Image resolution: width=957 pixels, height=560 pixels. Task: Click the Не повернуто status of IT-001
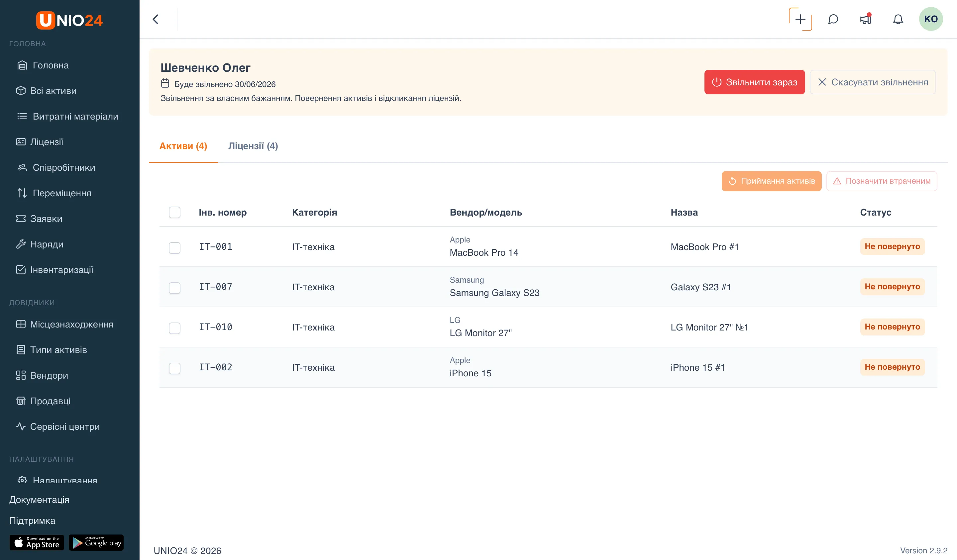(x=893, y=246)
